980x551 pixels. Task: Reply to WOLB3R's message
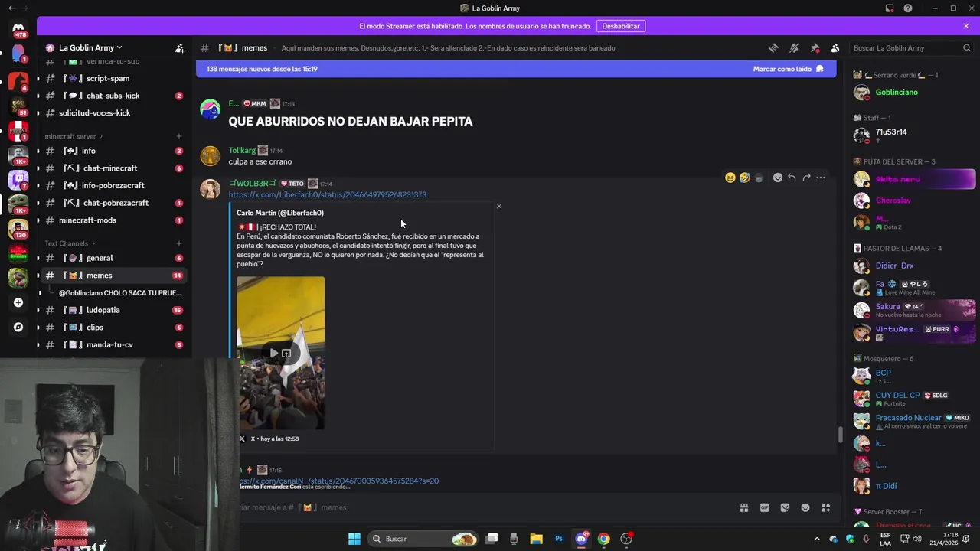[792, 178]
